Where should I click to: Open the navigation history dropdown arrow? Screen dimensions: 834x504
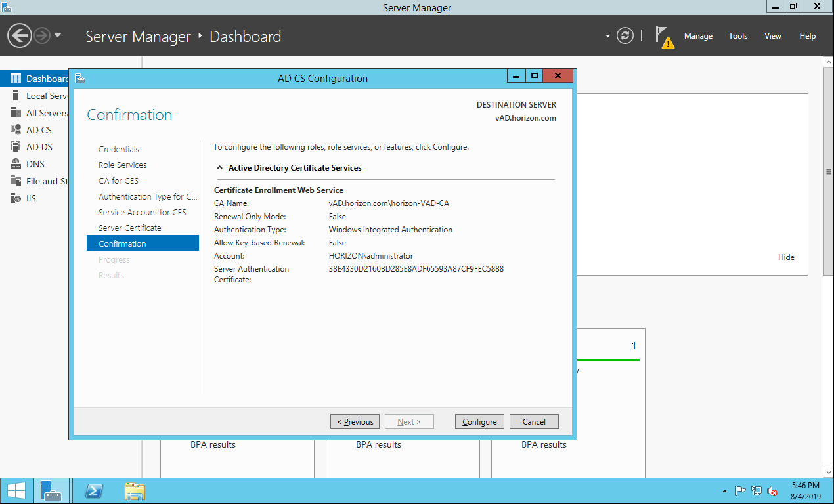pyautogui.click(x=58, y=36)
